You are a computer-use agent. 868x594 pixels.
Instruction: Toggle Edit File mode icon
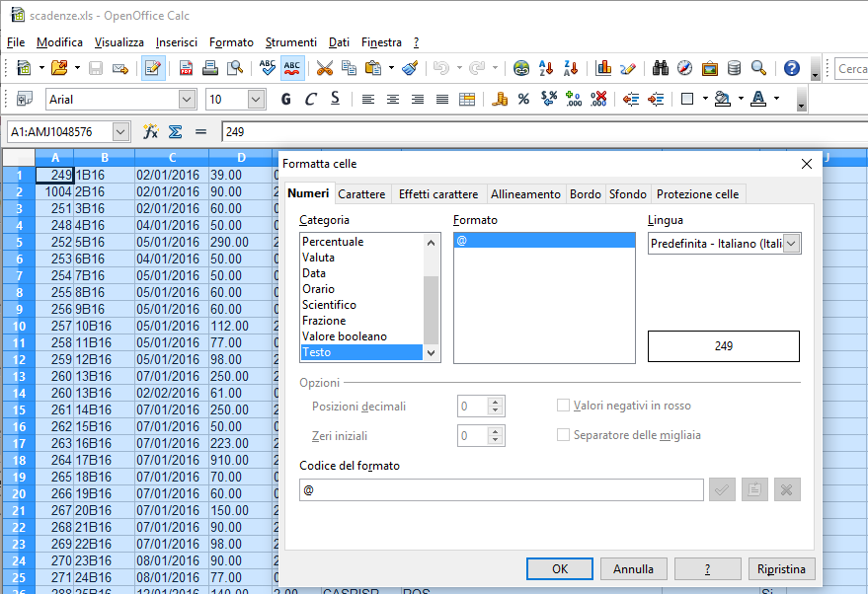[x=153, y=68]
